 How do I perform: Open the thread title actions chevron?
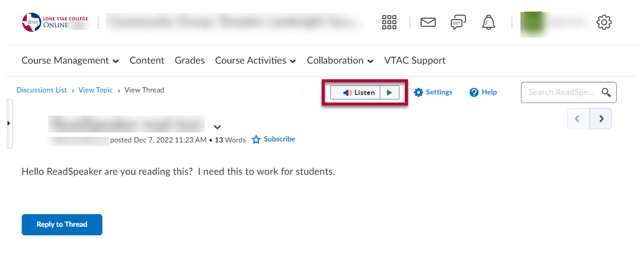tap(217, 127)
